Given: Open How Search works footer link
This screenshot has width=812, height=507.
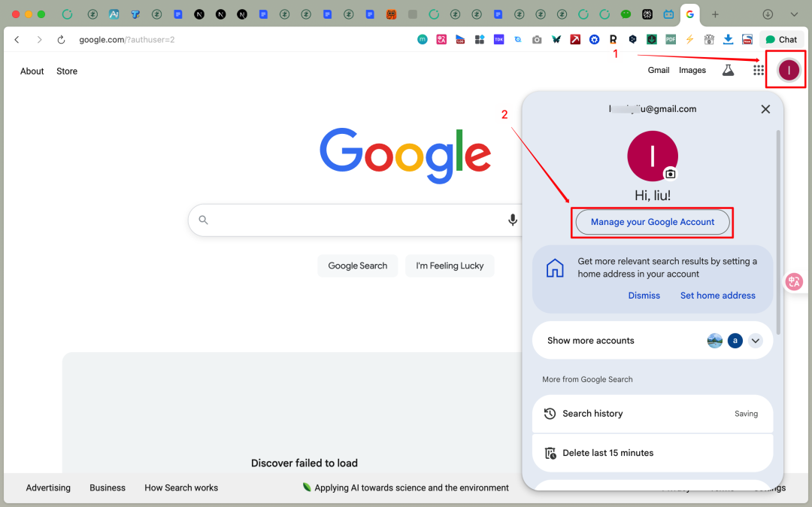Looking at the screenshot, I should coord(181,488).
